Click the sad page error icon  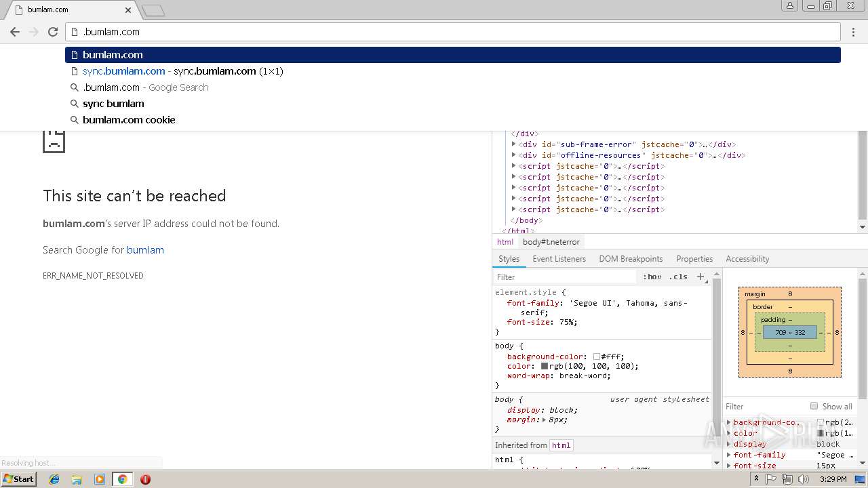(x=54, y=141)
